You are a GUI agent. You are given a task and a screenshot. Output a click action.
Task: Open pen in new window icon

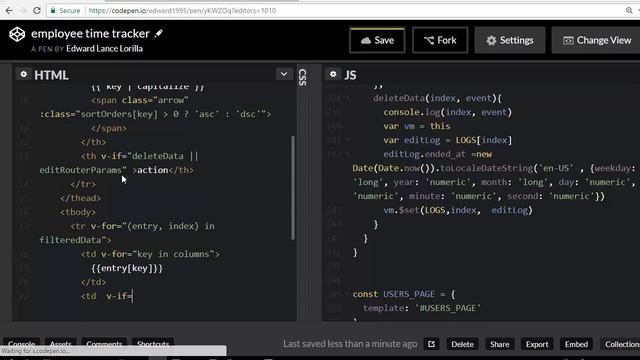pos(431,344)
